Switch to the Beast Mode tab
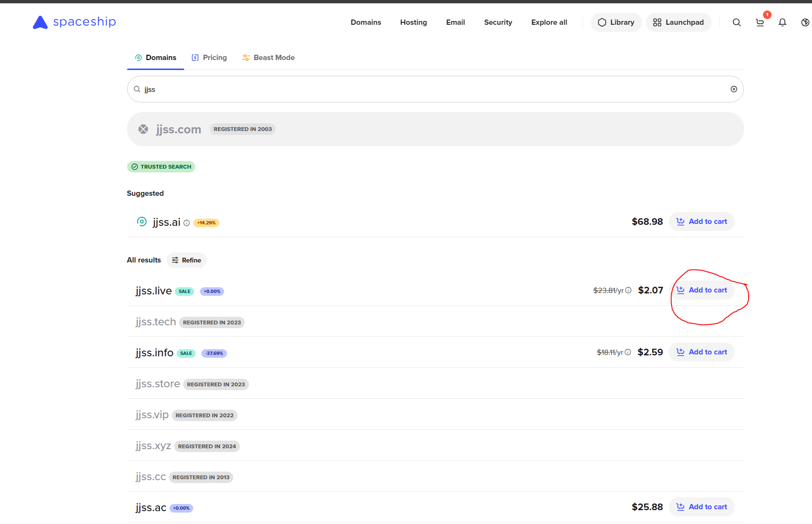 [x=268, y=58]
